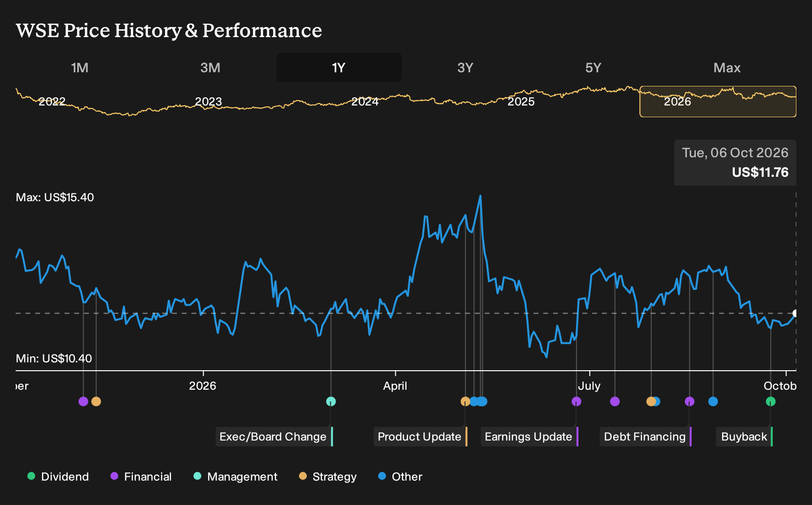Click the white current-price endpoint dot

point(795,314)
